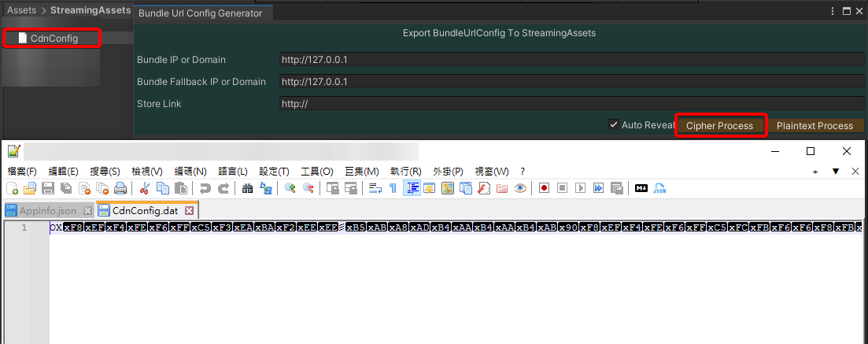Image resolution: width=868 pixels, height=344 pixels.
Task: Open Find with the binoculars icon
Action: [246, 188]
